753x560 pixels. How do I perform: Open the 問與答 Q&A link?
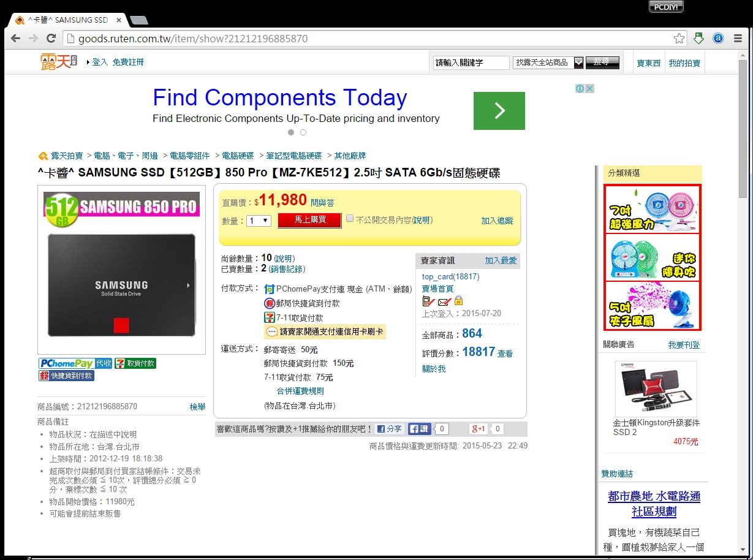pos(322,203)
